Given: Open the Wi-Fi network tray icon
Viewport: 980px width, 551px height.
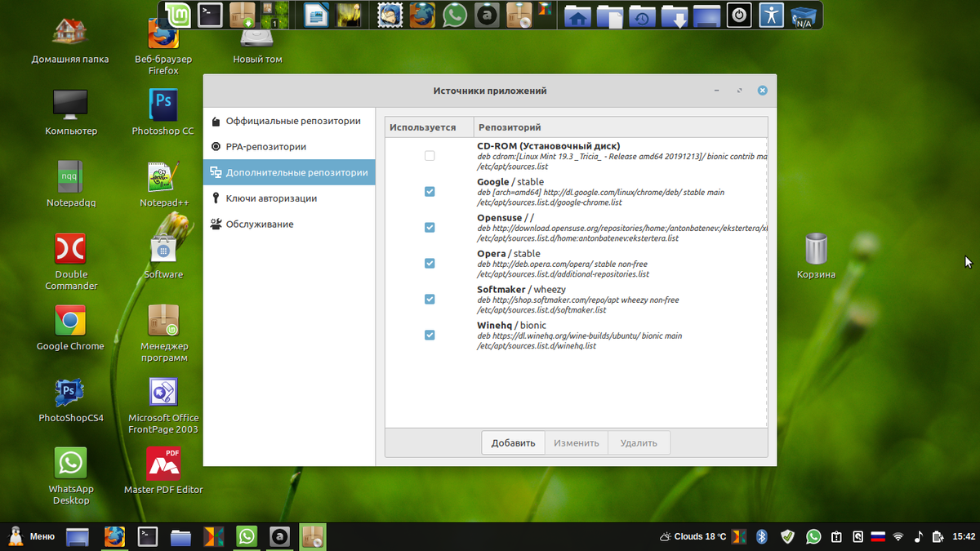Looking at the screenshot, I should click(x=898, y=536).
